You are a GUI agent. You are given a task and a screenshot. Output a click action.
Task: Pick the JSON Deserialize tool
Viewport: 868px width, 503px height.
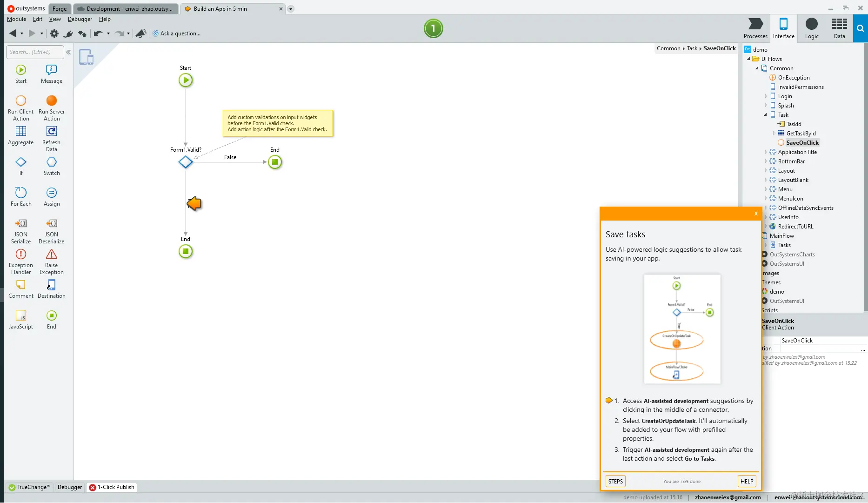tap(52, 231)
